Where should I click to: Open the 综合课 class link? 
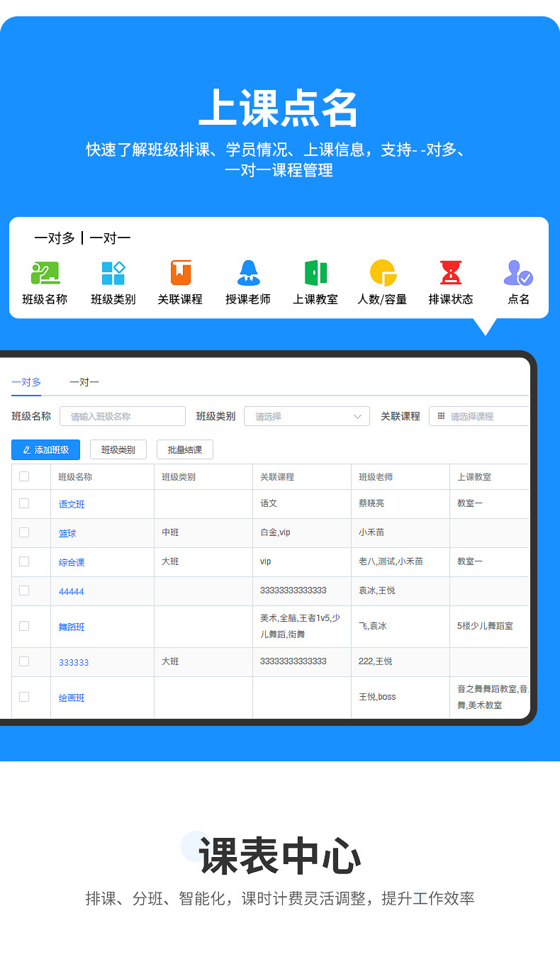72,562
